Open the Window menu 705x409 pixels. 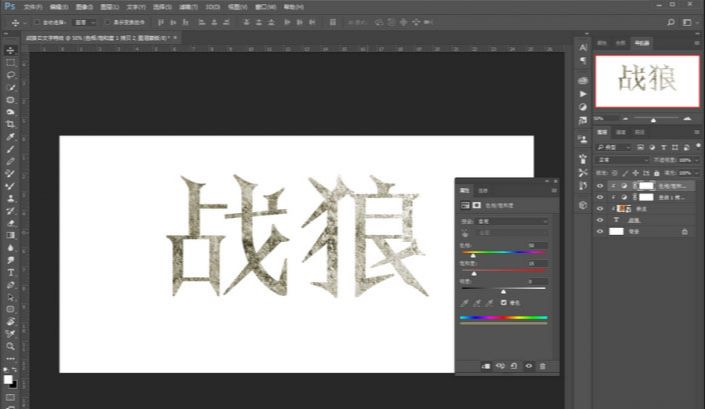[265, 7]
